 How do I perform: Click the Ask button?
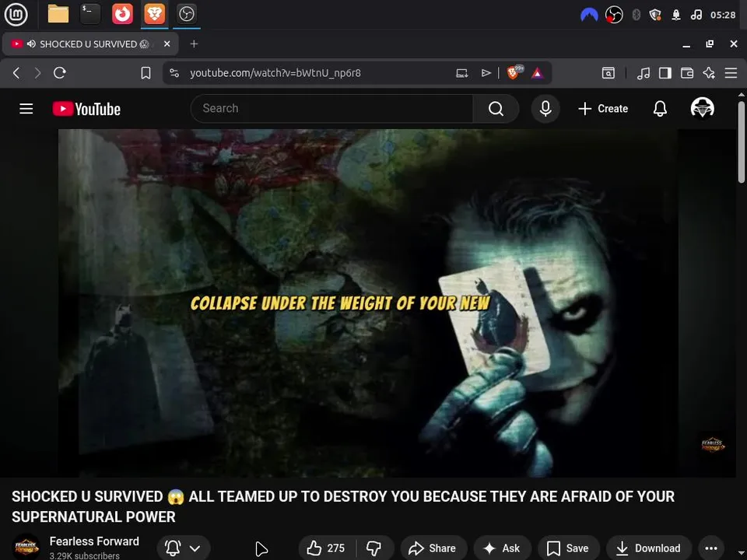point(502,548)
